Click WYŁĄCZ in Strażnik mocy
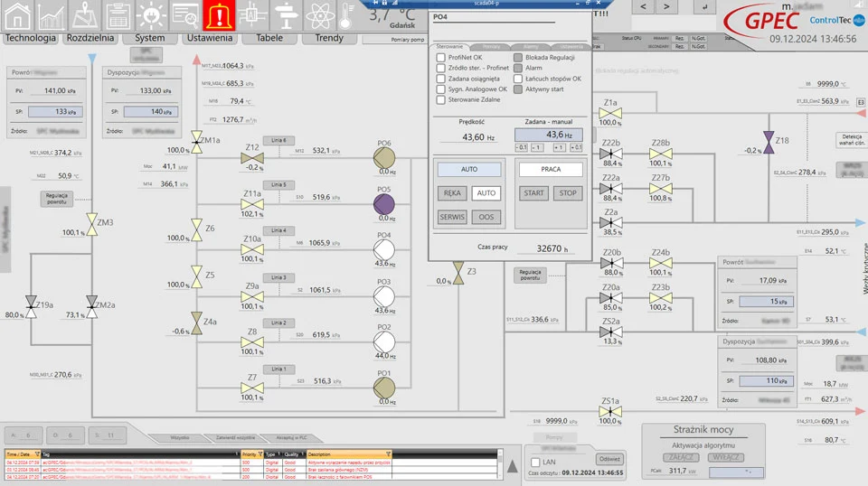The height and width of the screenshot is (486, 868). pos(726,457)
